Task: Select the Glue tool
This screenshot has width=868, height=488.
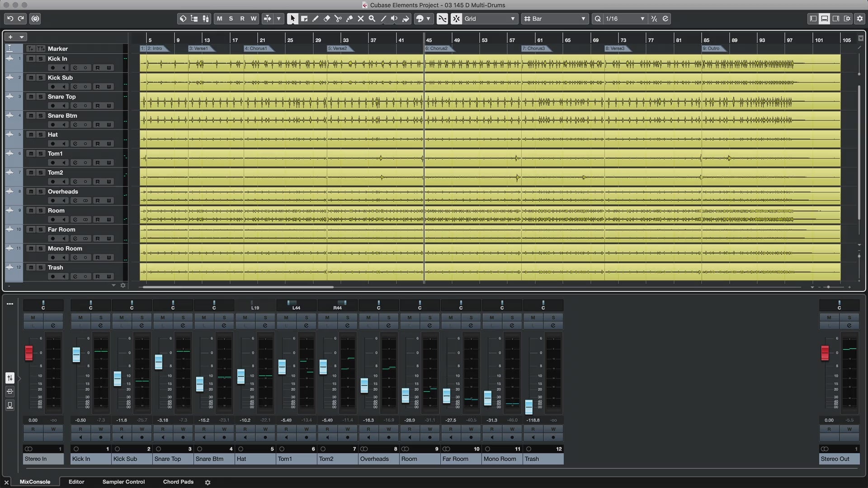Action: coord(349,19)
